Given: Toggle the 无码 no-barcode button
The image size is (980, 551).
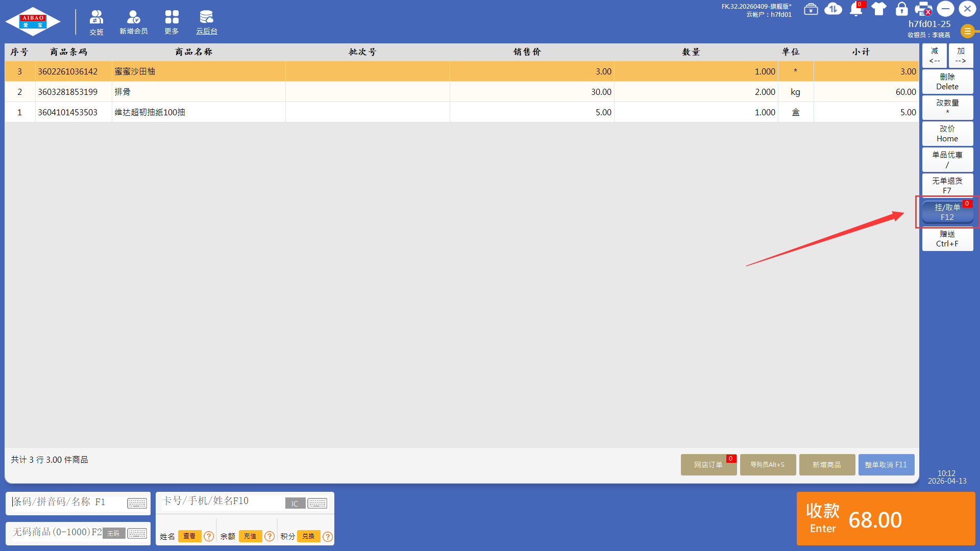Looking at the screenshot, I should coord(113,533).
